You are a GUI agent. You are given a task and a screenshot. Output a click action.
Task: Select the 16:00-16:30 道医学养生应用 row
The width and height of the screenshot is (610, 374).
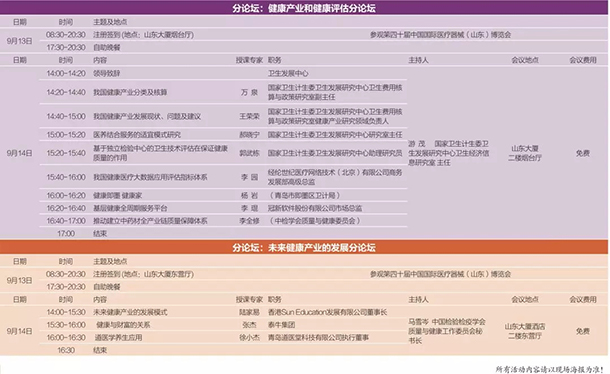coord(223,337)
